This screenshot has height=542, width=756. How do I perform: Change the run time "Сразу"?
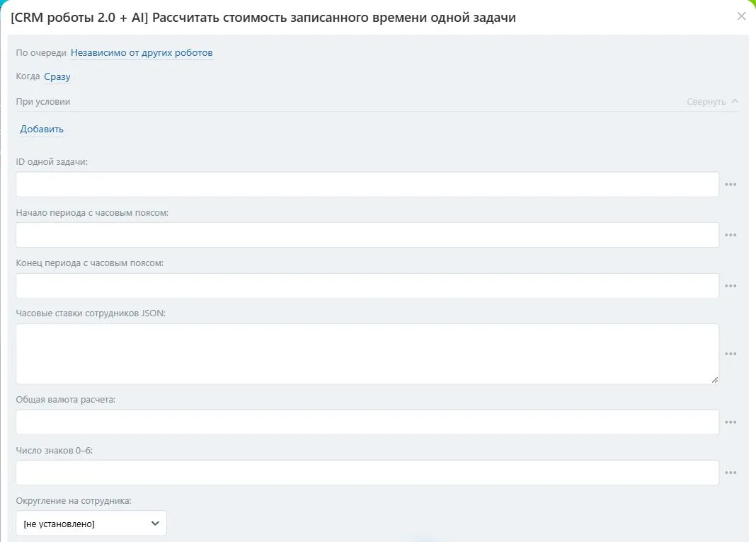coord(57,76)
